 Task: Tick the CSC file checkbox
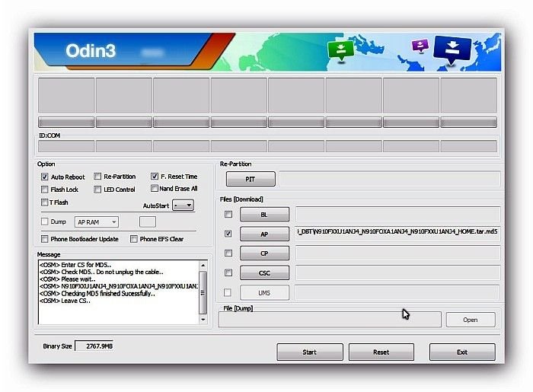pyautogui.click(x=228, y=272)
